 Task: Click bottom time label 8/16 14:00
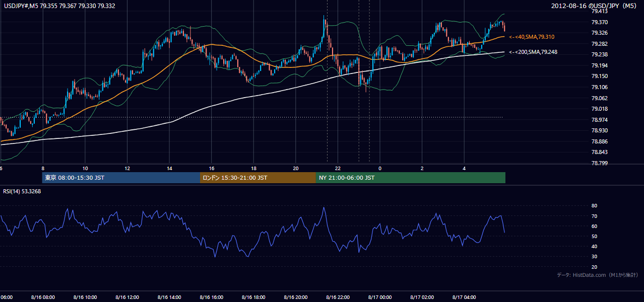[x=169, y=297]
